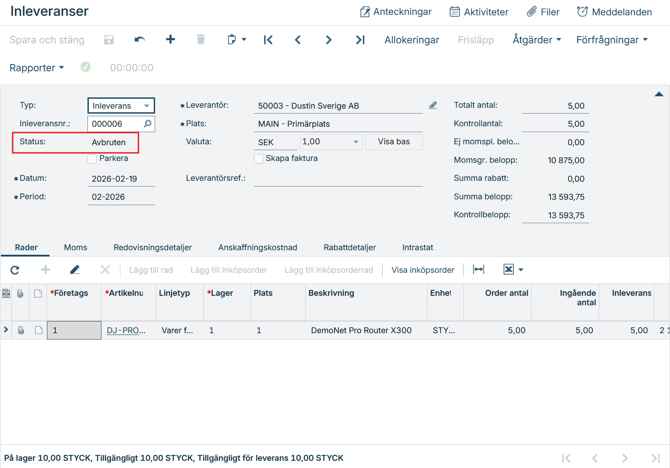Refresh the Rader grid

pyautogui.click(x=15, y=270)
